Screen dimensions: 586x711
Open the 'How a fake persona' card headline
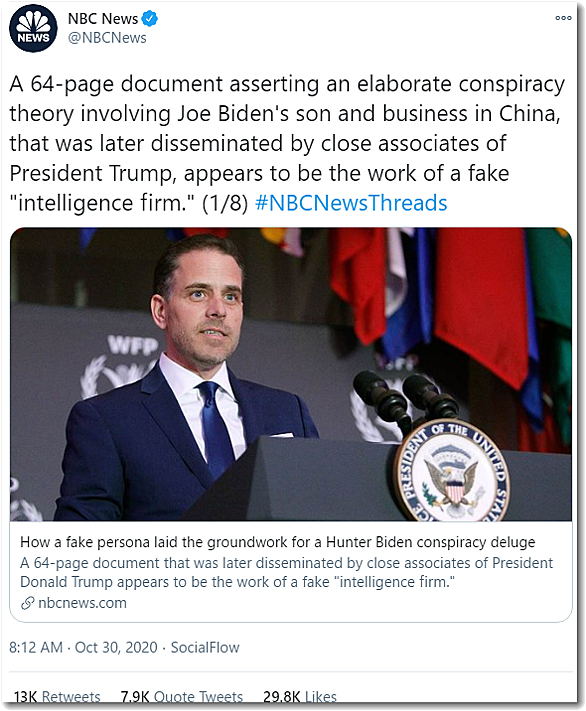tap(278, 542)
